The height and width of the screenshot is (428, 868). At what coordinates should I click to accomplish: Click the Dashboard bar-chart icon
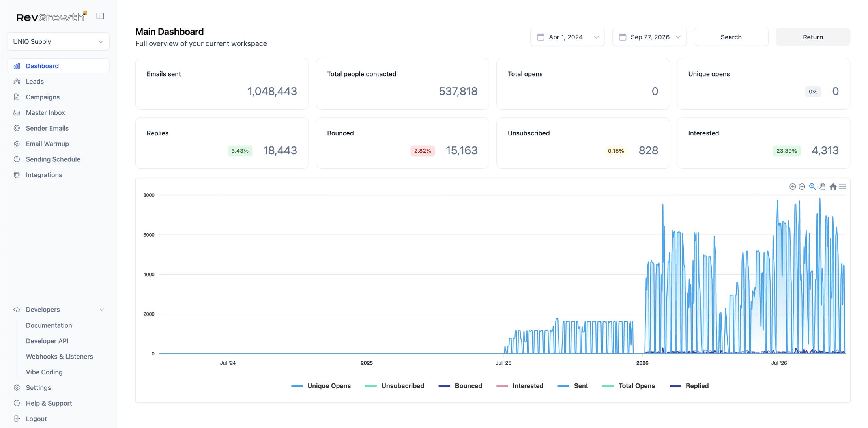click(17, 66)
